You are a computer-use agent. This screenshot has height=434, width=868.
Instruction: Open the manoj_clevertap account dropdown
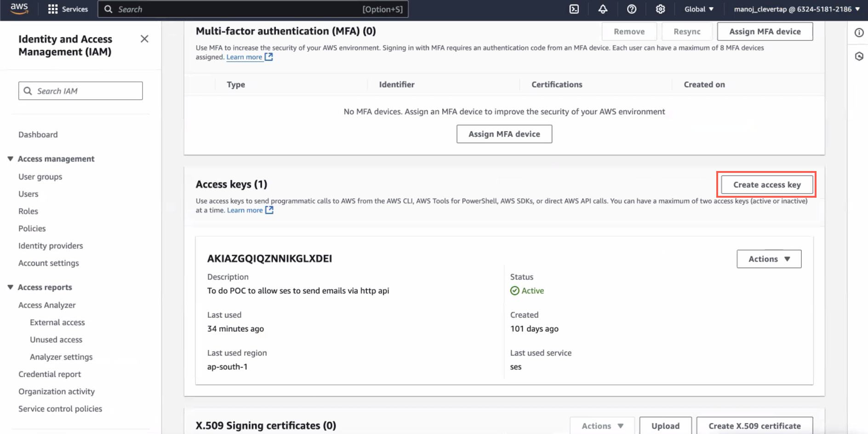[x=796, y=9]
